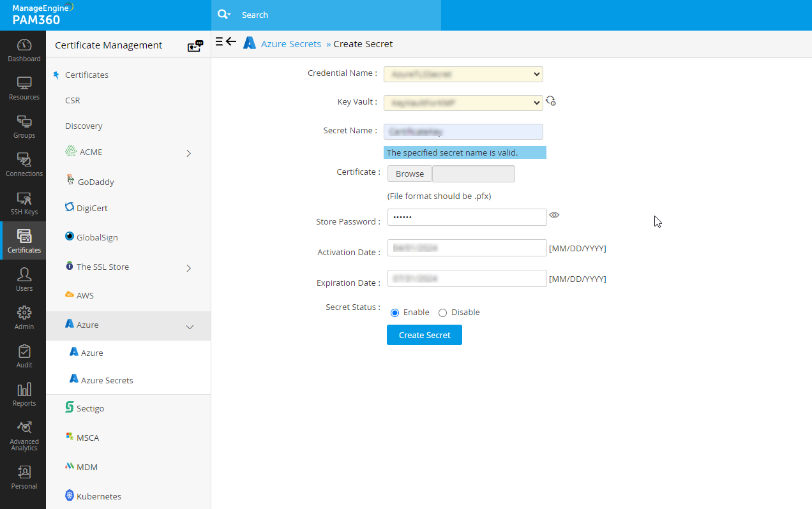Viewport: 812px width, 509px height.
Task: Open the Reports section
Action: point(24,394)
